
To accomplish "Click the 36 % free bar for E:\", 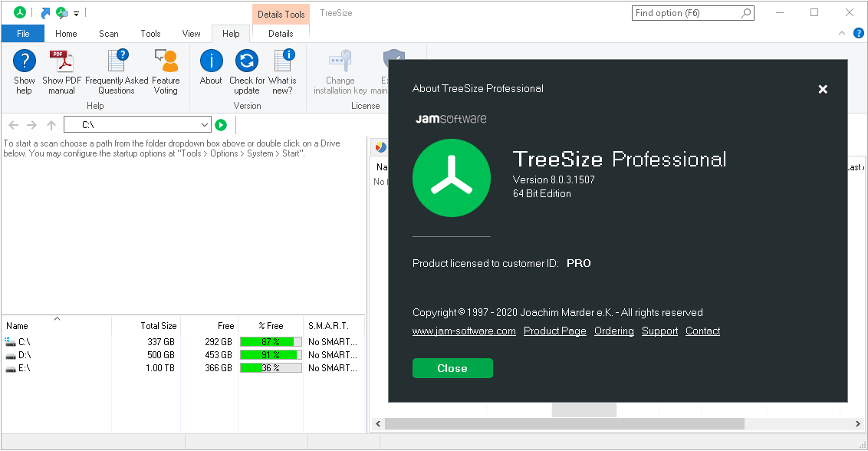I will coord(271,368).
